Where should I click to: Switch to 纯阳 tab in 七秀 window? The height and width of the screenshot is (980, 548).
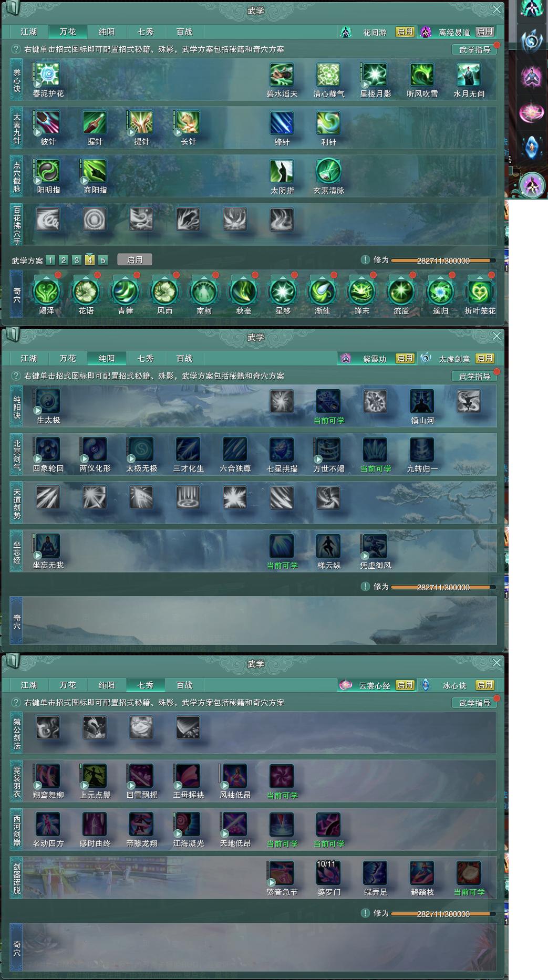pos(107,685)
